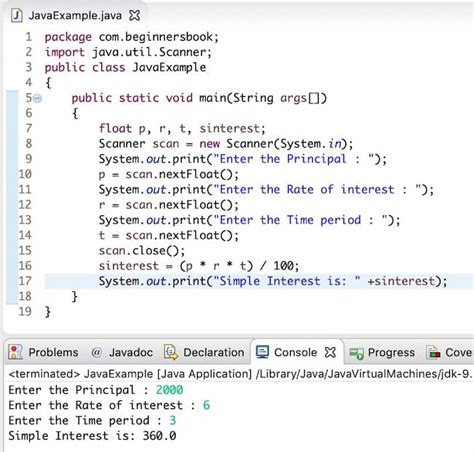Click the Scanner scan = new Scanner line
The width and height of the screenshot is (474, 452).
pos(226,144)
